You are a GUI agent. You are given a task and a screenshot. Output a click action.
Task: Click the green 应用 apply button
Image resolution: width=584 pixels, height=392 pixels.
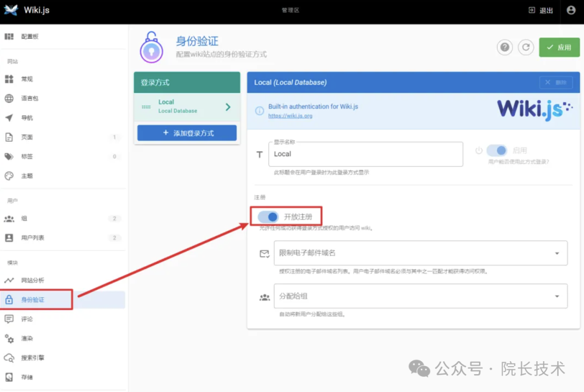[x=559, y=47]
